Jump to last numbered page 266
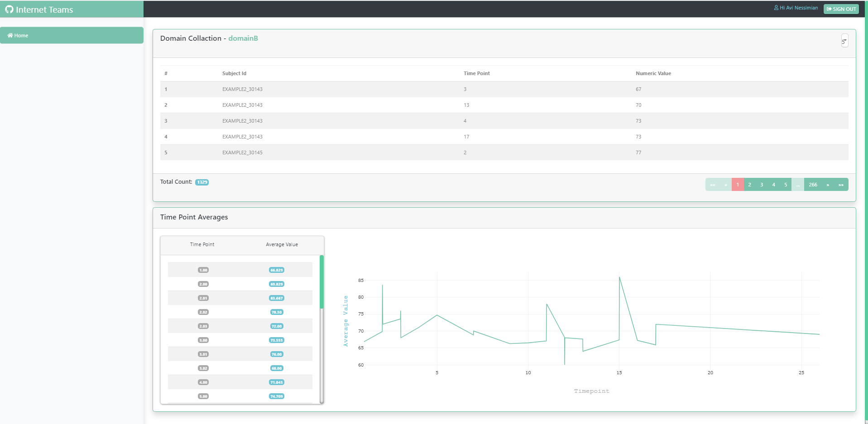868x424 pixels. 813,185
